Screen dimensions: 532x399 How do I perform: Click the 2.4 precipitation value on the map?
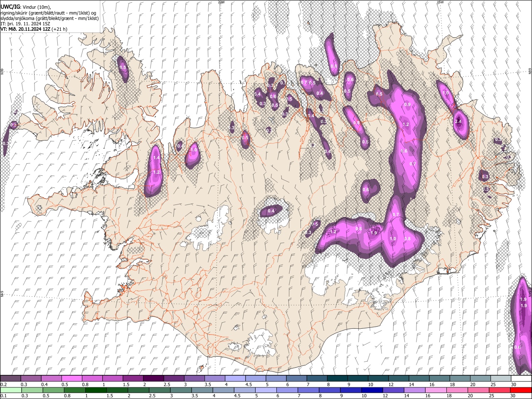pyautogui.click(x=458, y=122)
